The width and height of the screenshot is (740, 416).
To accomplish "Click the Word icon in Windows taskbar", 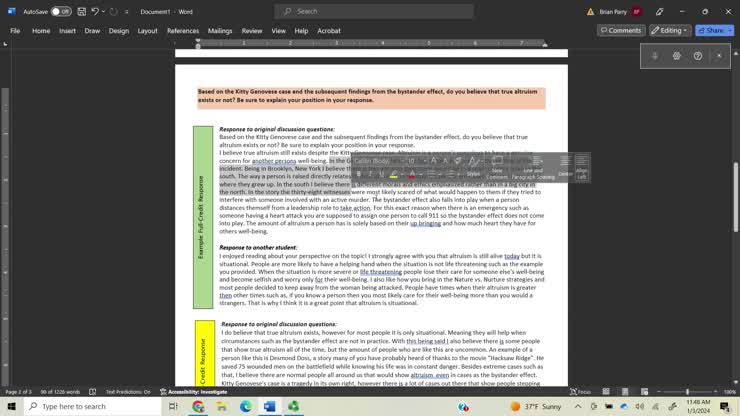I will click(269, 407).
